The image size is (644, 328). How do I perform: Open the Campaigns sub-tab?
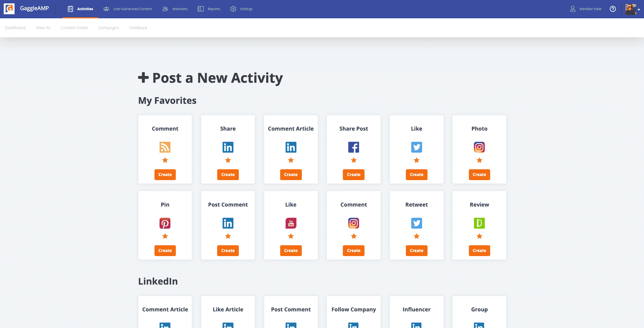(x=108, y=28)
